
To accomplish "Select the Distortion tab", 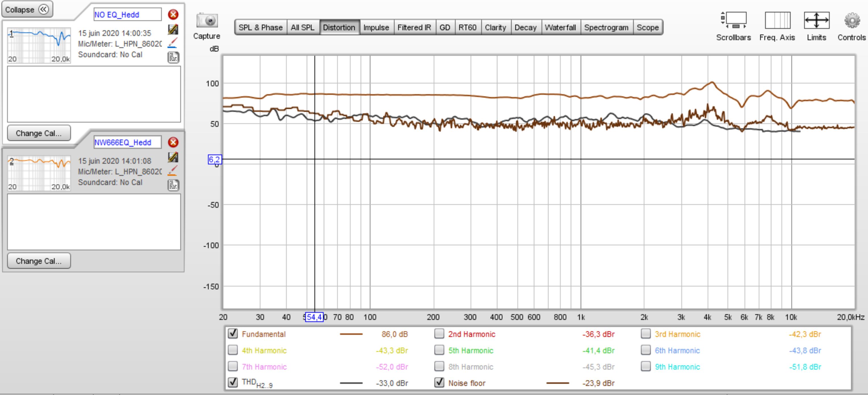I will coord(339,27).
